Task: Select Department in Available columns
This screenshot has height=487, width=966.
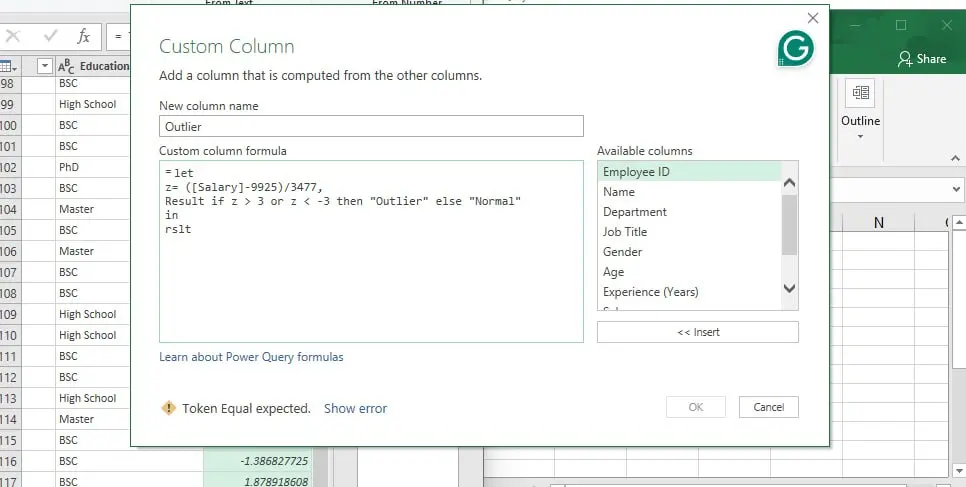Action: coord(689,211)
